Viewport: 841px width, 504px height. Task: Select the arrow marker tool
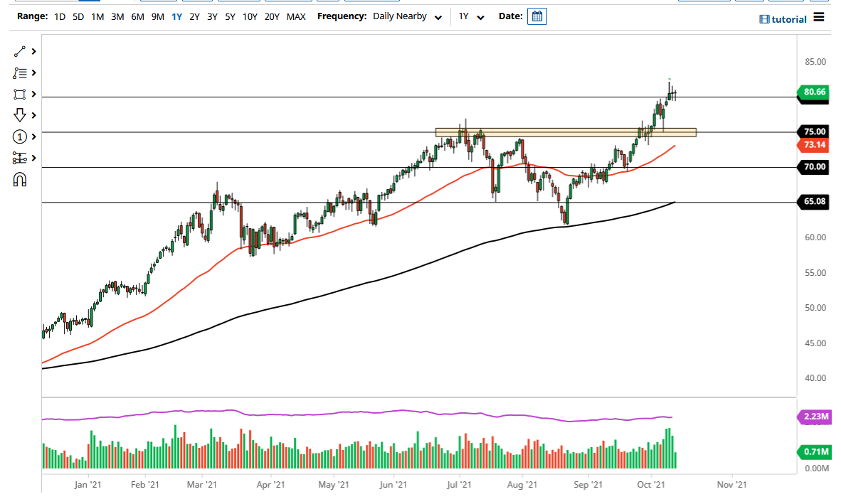click(x=19, y=114)
